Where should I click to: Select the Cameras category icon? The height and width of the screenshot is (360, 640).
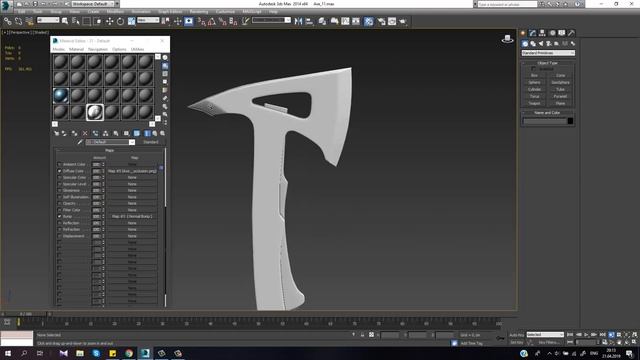549,44
